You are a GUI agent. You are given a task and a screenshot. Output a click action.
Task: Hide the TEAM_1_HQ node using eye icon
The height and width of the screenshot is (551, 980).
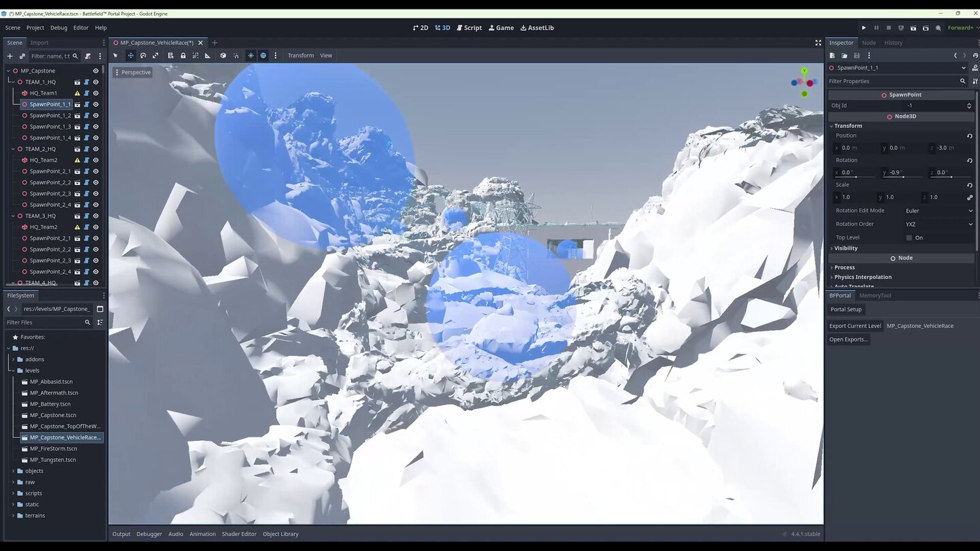click(x=96, y=82)
